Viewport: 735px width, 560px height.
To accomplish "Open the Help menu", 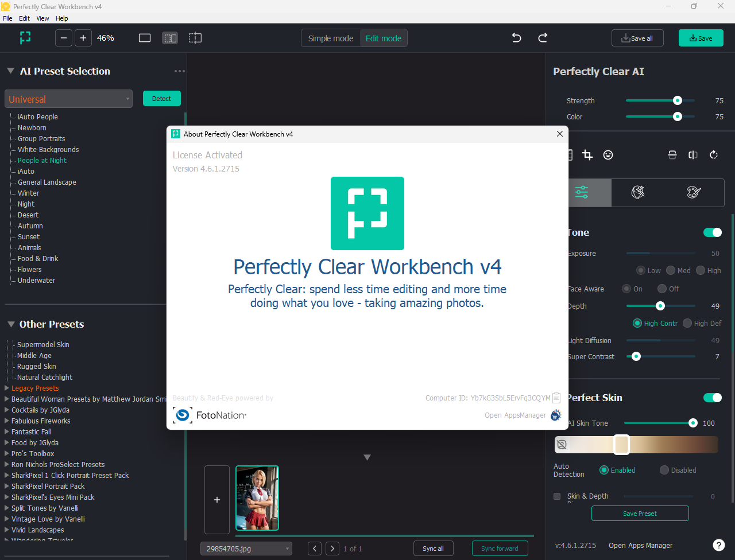I will tap(61, 18).
